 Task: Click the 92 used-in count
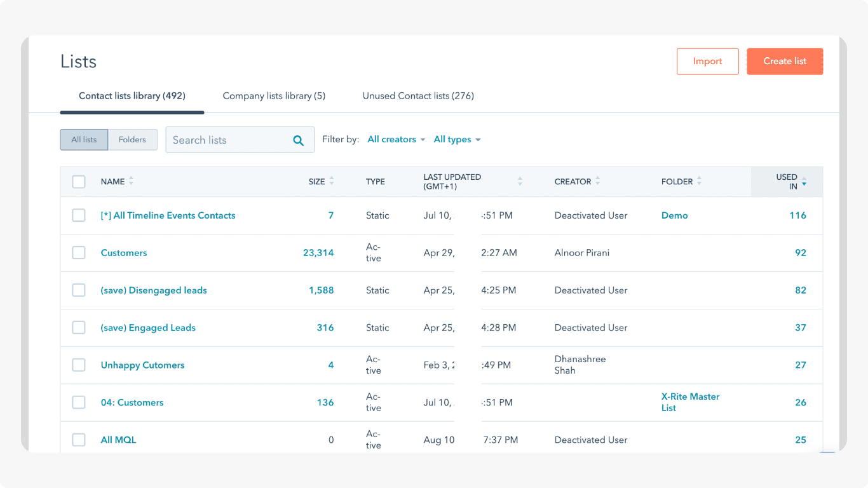pos(801,253)
